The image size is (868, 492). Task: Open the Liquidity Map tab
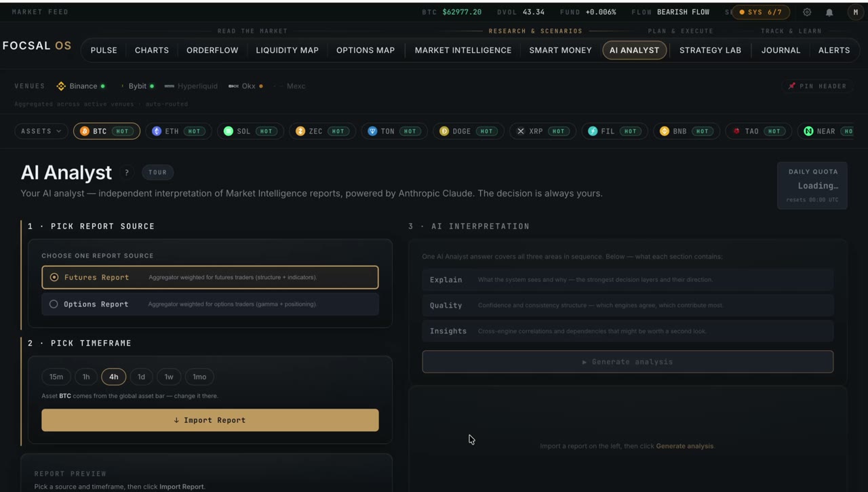click(288, 50)
